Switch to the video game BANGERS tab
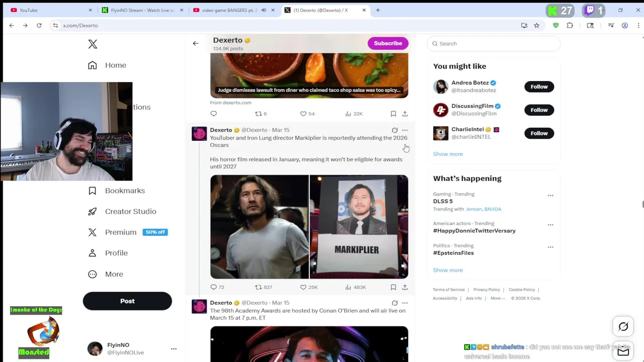Screen dimensions: 644x362 [233, 10]
